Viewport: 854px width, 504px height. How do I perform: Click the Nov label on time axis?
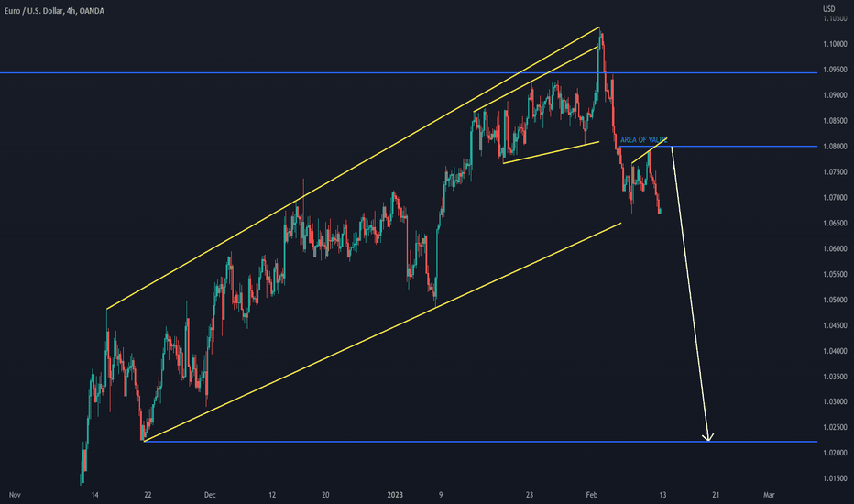point(15,495)
